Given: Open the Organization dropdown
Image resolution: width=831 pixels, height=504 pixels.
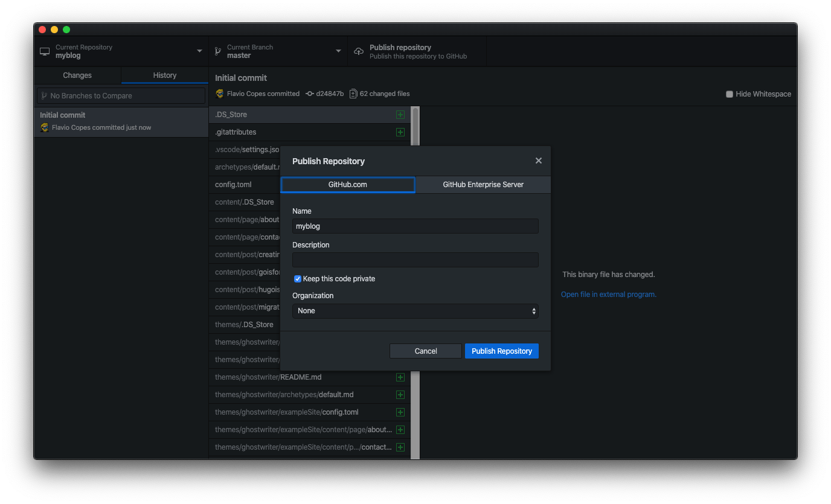Looking at the screenshot, I should pyautogui.click(x=415, y=311).
